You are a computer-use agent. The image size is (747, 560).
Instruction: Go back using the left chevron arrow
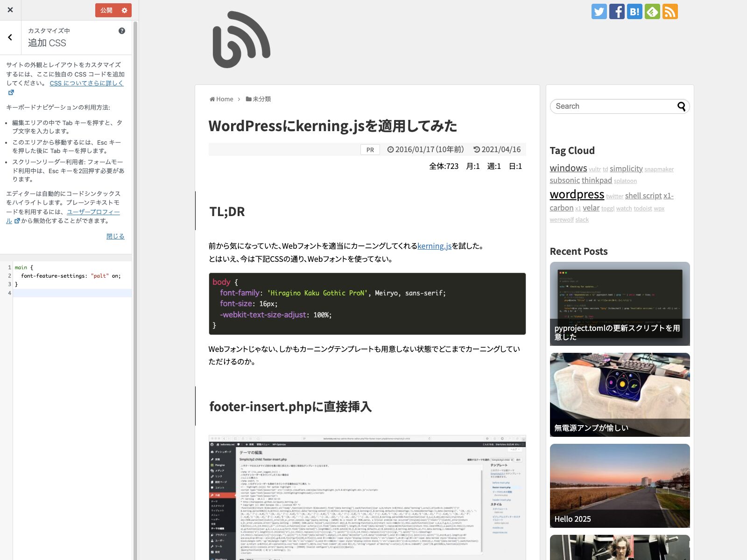click(x=10, y=37)
